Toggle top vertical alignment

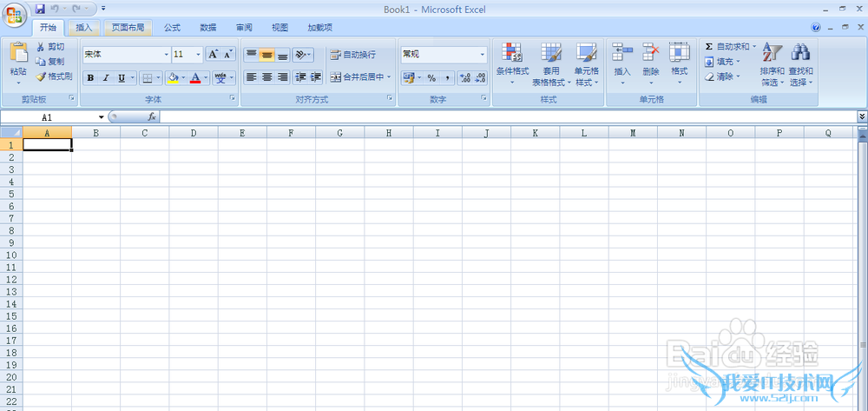pos(252,54)
